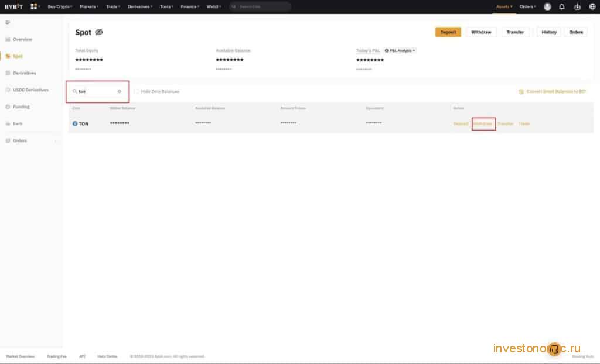Expand the Orders sidebar section arrow
This screenshot has width=600, height=364.
pyautogui.click(x=56, y=141)
